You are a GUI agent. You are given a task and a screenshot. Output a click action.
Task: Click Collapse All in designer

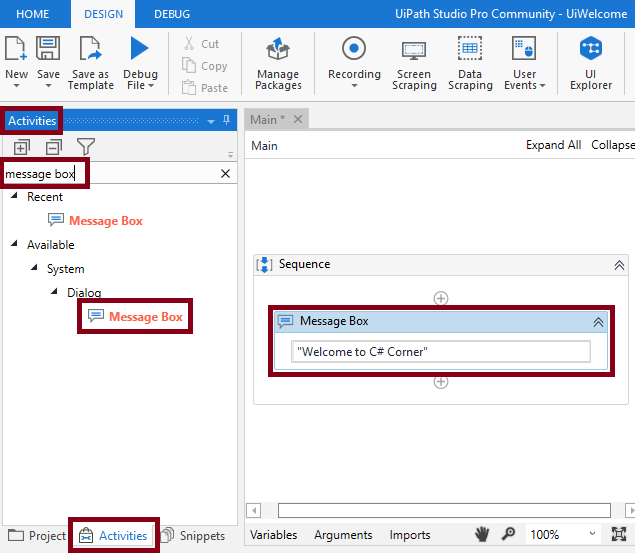coord(613,145)
